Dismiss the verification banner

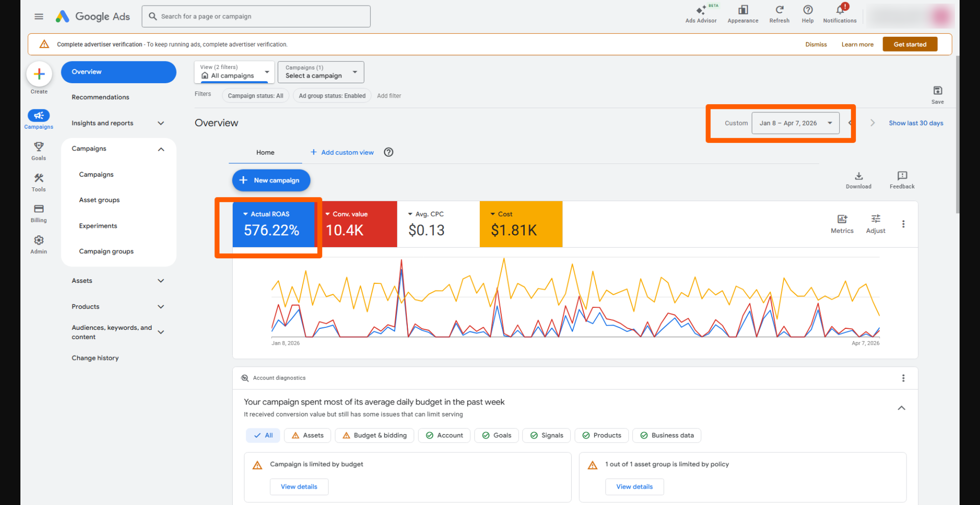point(816,44)
